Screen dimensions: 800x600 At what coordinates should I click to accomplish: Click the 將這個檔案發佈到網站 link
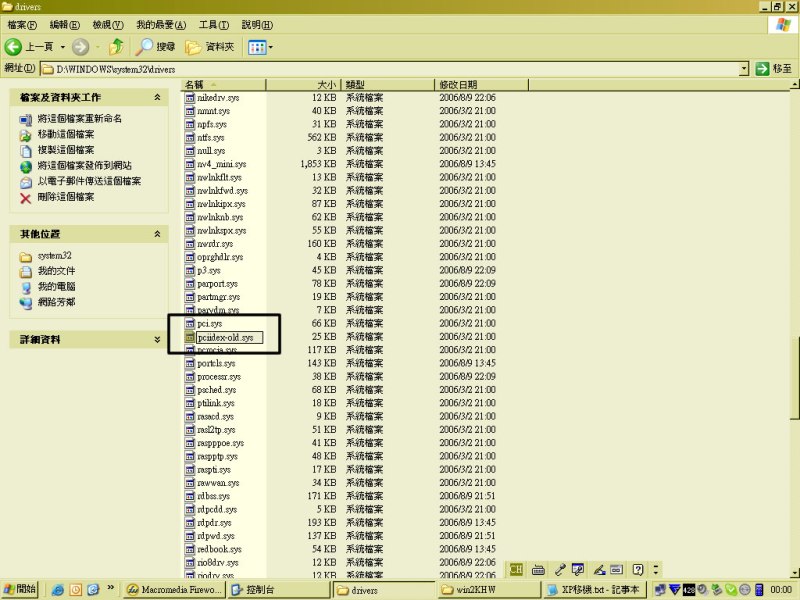coord(85,165)
